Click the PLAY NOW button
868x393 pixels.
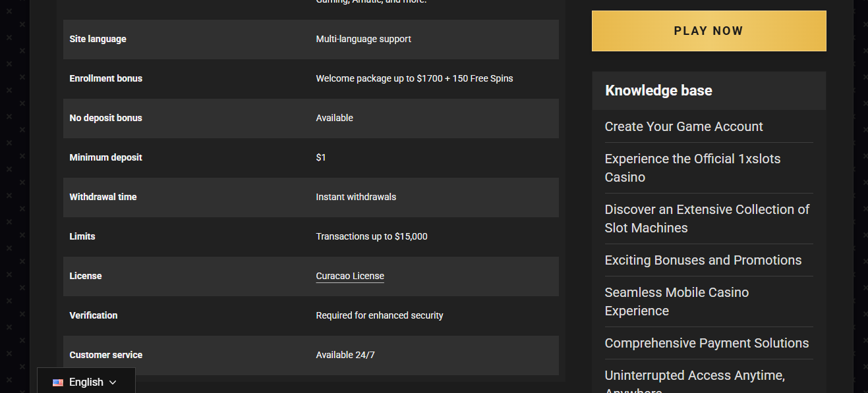[709, 31]
